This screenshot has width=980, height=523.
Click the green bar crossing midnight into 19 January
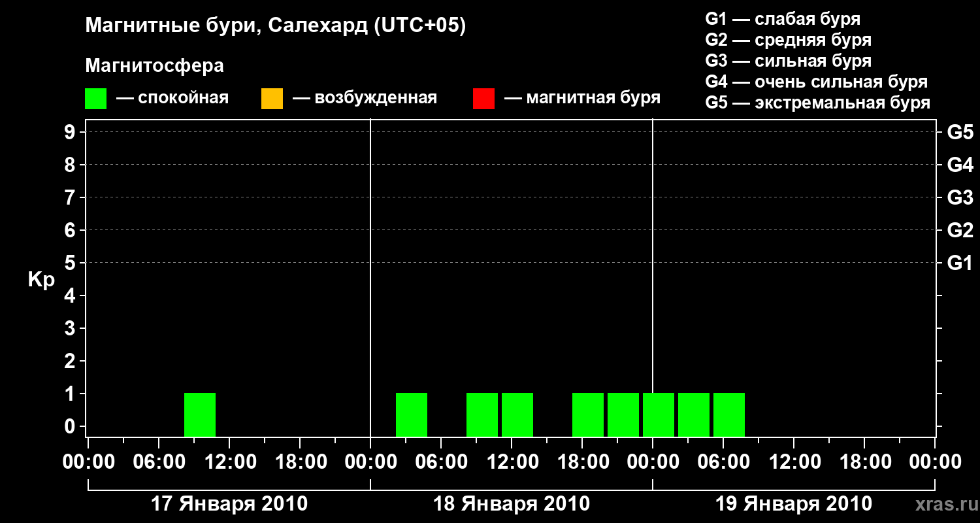coord(659,414)
